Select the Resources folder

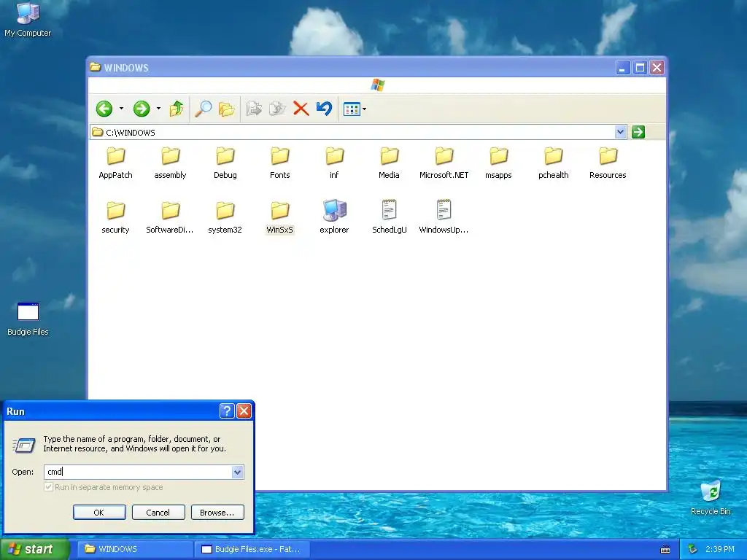pyautogui.click(x=608, y=163)
